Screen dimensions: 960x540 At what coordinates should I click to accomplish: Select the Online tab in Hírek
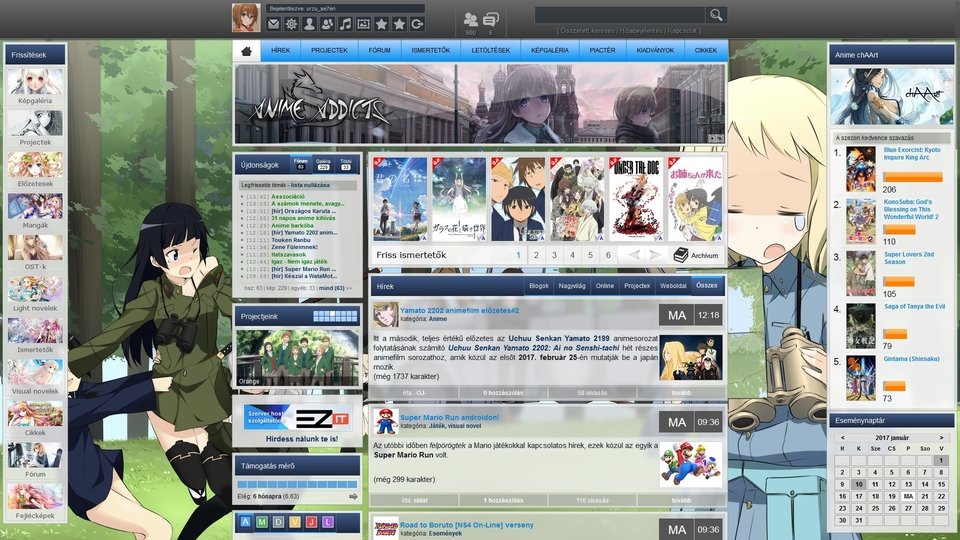coord(605,286)
